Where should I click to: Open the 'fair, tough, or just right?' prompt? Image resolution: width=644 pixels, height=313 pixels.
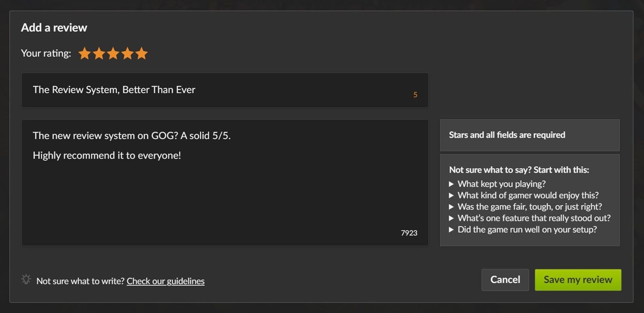click(x=529, y=207)
